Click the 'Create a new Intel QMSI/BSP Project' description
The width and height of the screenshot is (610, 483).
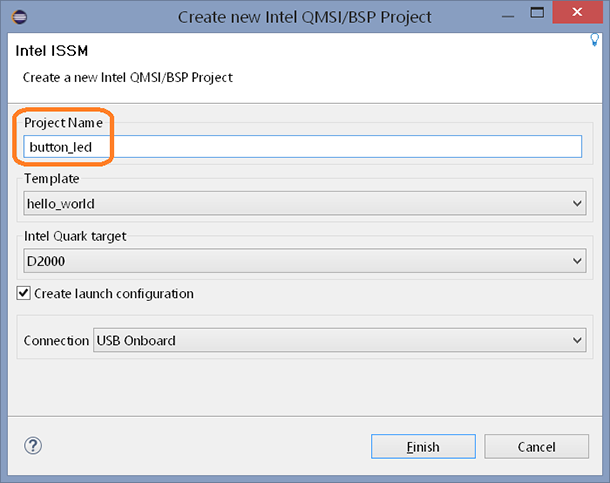tap(128, 77)
